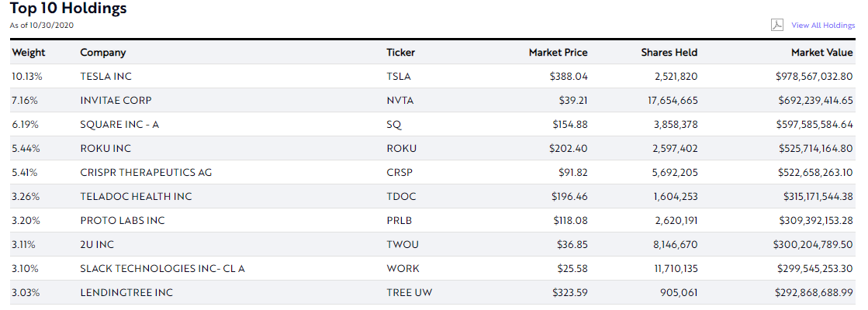868x310 pixels.
Task: Click the PDF icon beside View All Holdings
Action: click(x=776, y=25)
